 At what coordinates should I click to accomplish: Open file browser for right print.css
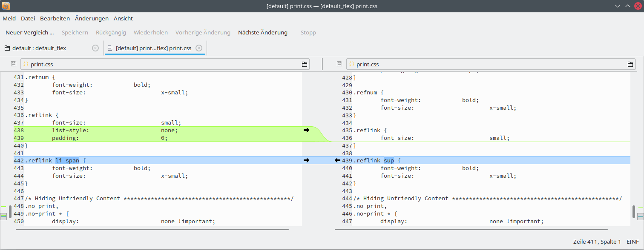click(x=630, y=64)
